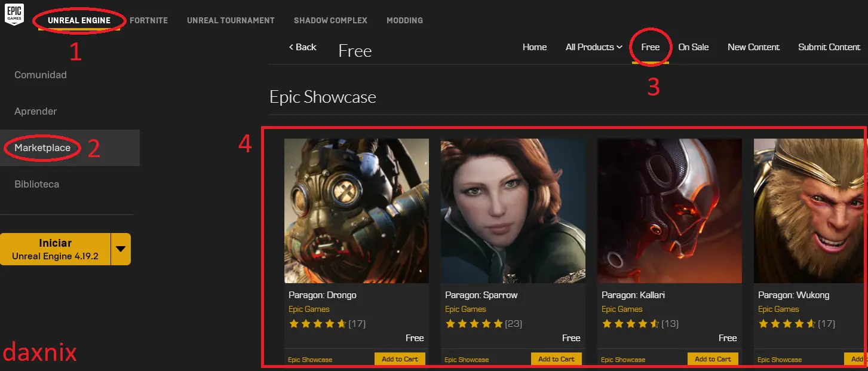Open Epic Games seller under Wukong

coord(778,309)
